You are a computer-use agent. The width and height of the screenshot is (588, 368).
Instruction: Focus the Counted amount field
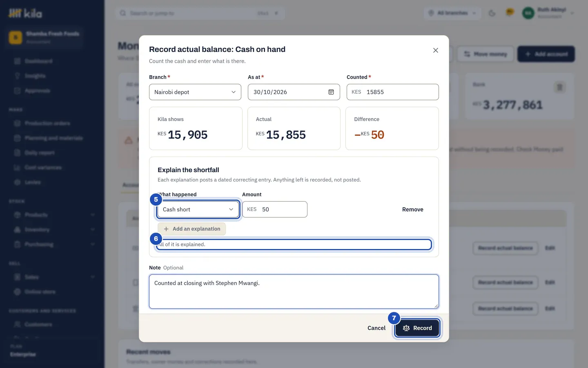pyautogui.click(x=393, y=92)
